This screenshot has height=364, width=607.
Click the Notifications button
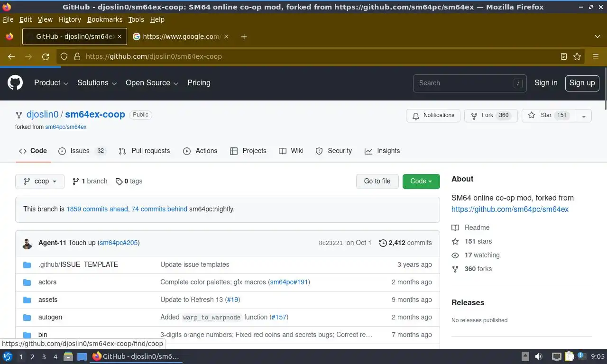433,116
